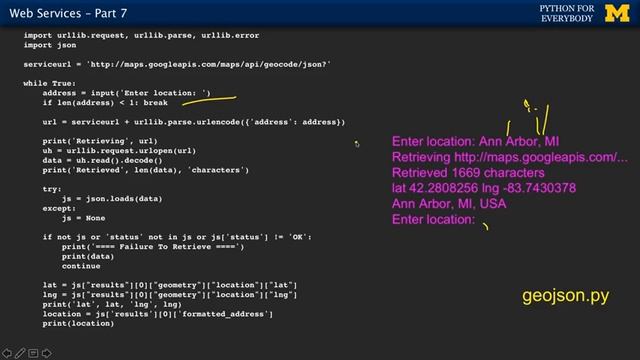The image size is (640, 360).
Task: Click 'data = uh.read().decode()' line
Action: [102, 160]
